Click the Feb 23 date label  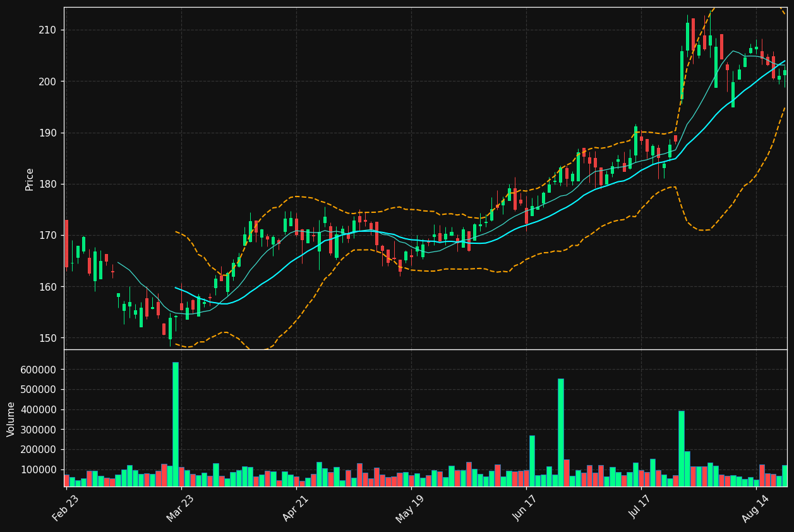click(66, 508)
